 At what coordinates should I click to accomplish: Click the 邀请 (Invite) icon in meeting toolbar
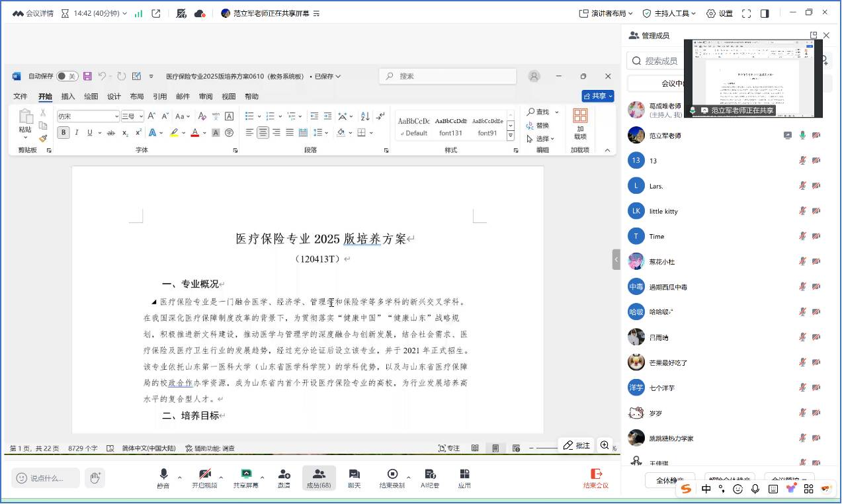click(x=284, y=478)
